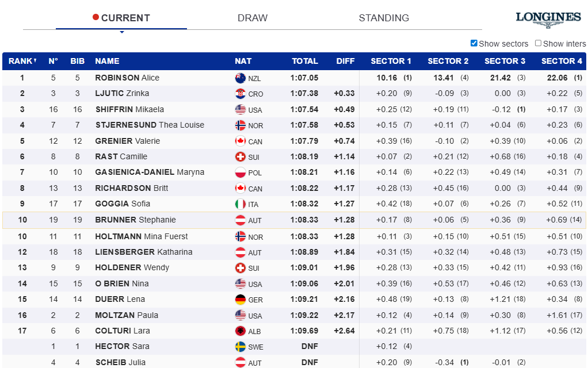Select the CURRENT tab
Viewport: 588px width, 368px height.
[x=125, y=18]
